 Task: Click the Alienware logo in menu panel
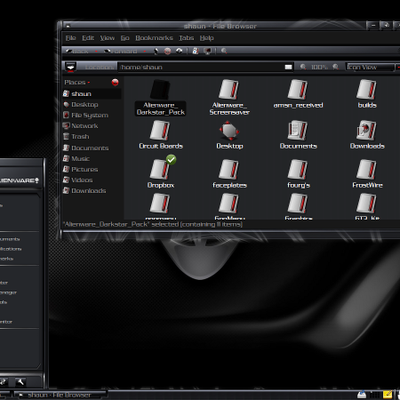point(19,180)
